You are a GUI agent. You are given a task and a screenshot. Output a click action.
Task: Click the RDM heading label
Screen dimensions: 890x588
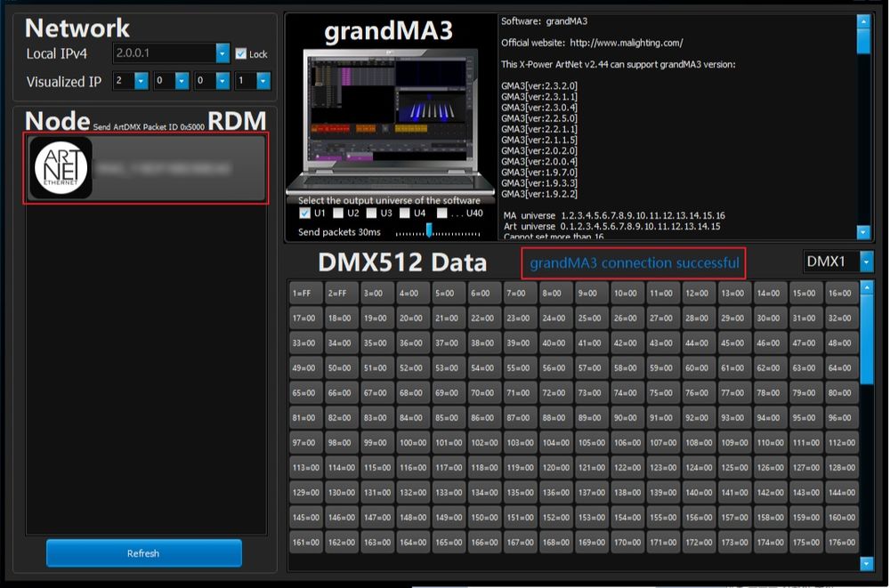pyautogui.click(x=237, y=121)
